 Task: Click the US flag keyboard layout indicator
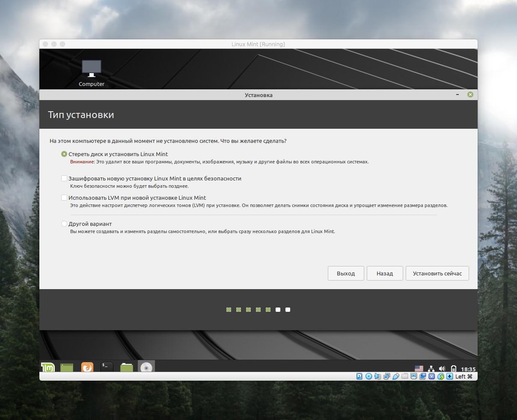point(419,369)
